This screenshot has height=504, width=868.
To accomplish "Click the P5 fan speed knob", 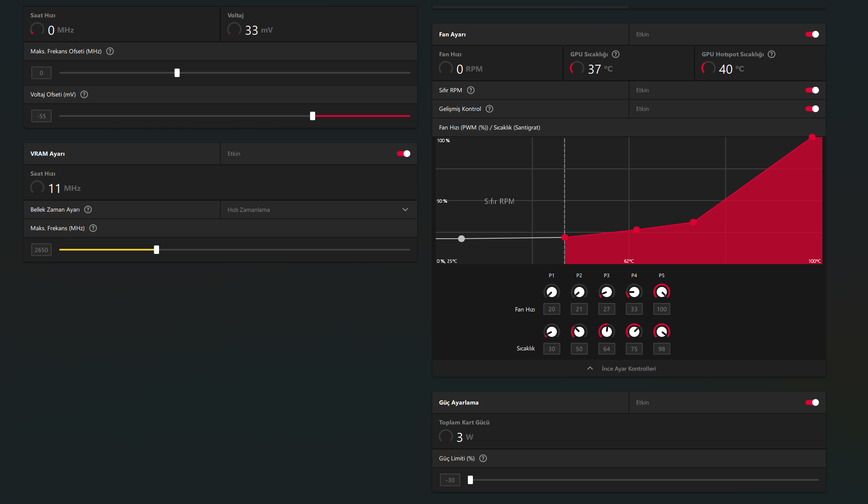I will pyautogui.click(x=662, y=292).
